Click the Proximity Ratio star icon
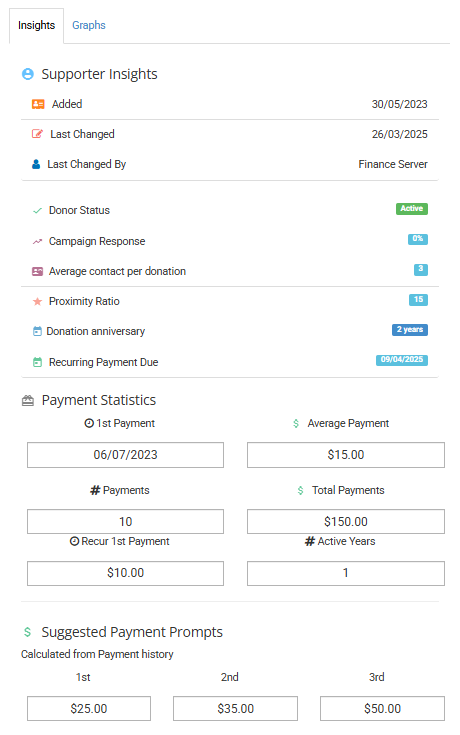This screenshot has width=460, height=735. point(38,301)
